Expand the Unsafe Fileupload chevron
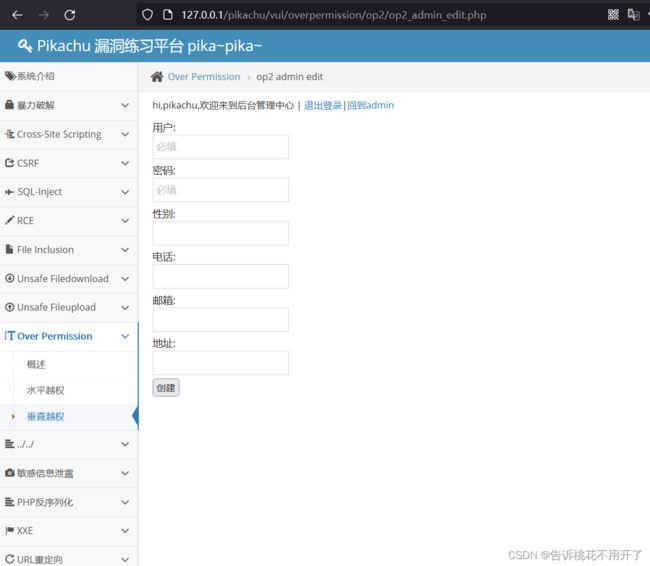650x566 pixels. [125, 308]
